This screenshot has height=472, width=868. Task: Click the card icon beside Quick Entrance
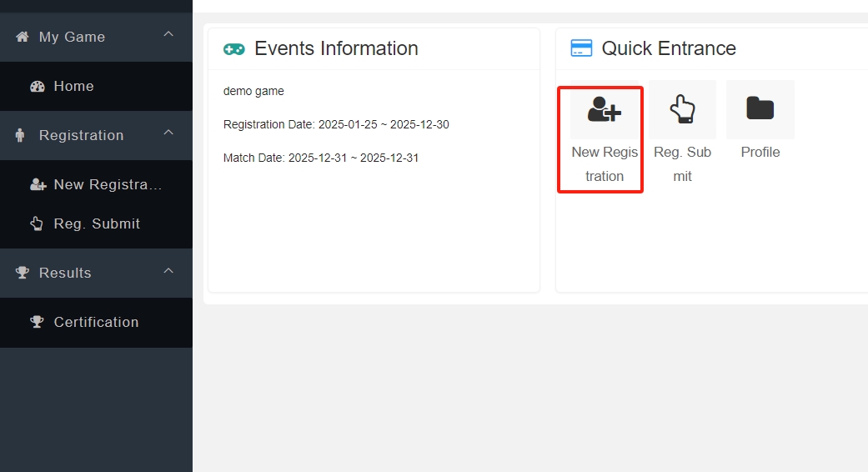pos(581,48)
